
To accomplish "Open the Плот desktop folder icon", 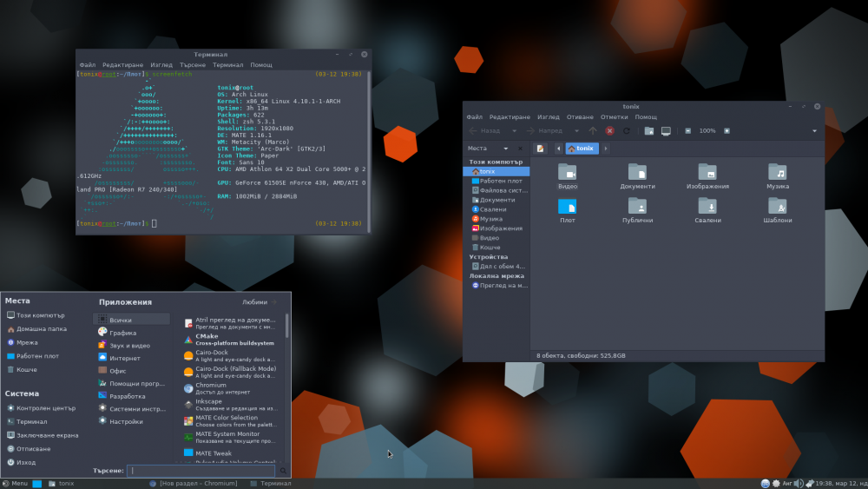I will tap(568, 207).
